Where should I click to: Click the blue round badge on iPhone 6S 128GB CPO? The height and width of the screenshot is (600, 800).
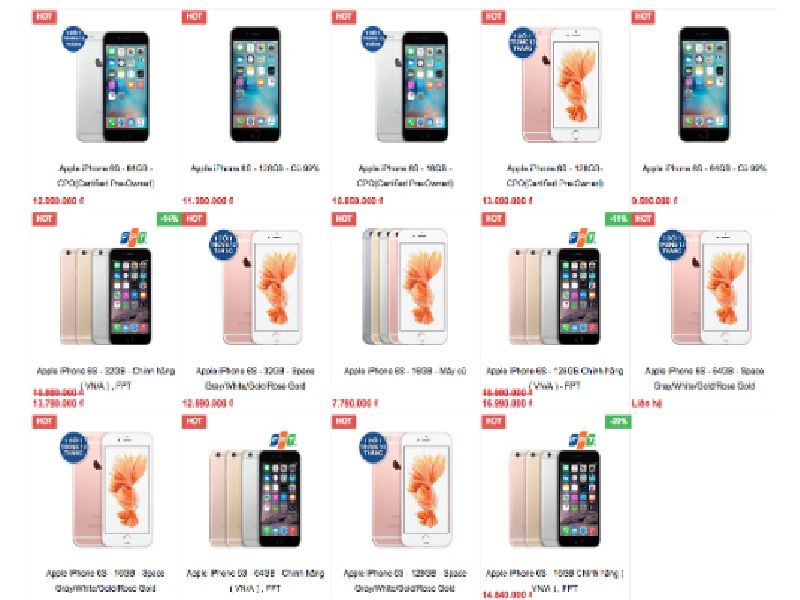(522, 42)
